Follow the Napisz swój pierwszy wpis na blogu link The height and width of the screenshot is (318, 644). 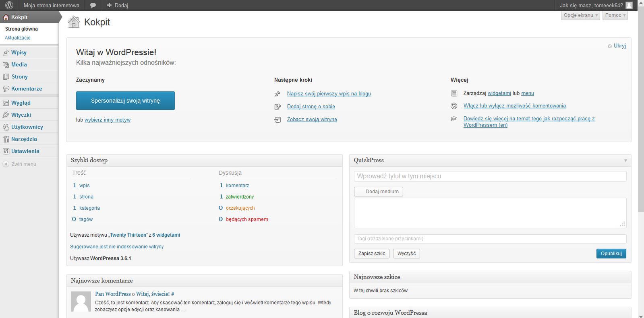(x=329, y=94)
